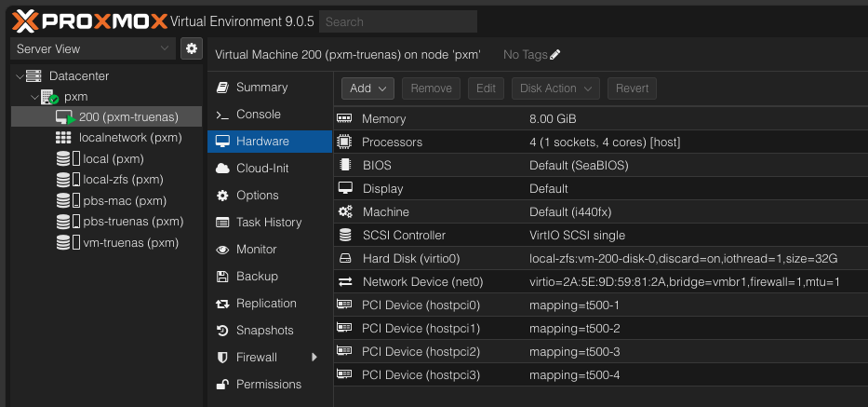
Task: Click the VM 200 monitor icon in tree
Action: coord(65,117)
